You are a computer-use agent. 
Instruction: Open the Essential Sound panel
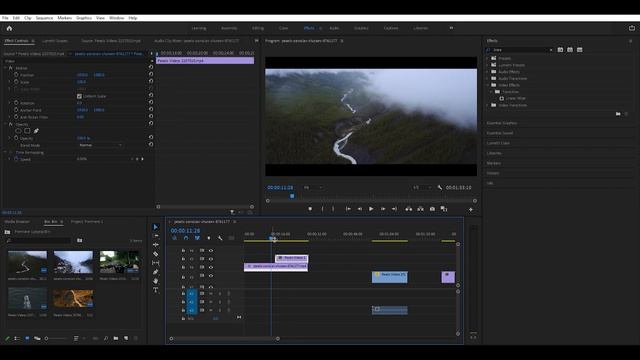(500, 133)
